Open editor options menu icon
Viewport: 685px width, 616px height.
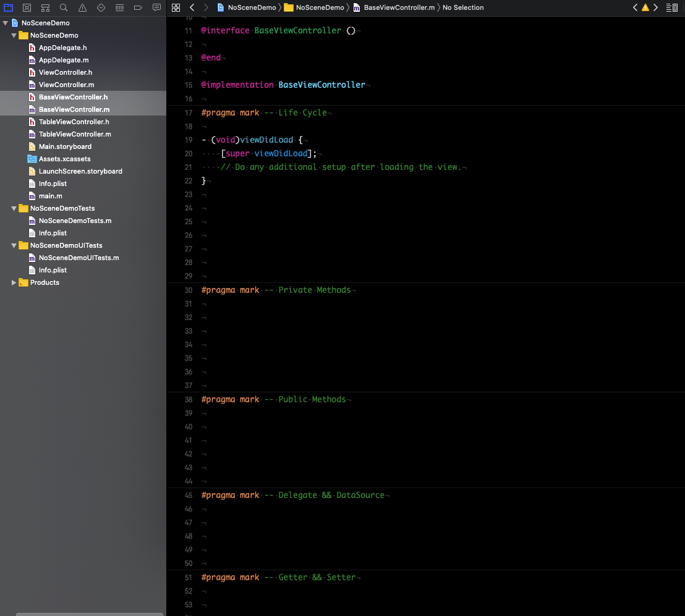point(672,7)
